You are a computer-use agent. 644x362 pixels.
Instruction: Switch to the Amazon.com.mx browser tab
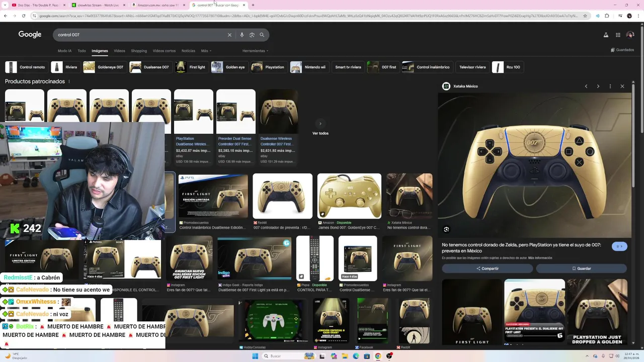coord(158,5)
